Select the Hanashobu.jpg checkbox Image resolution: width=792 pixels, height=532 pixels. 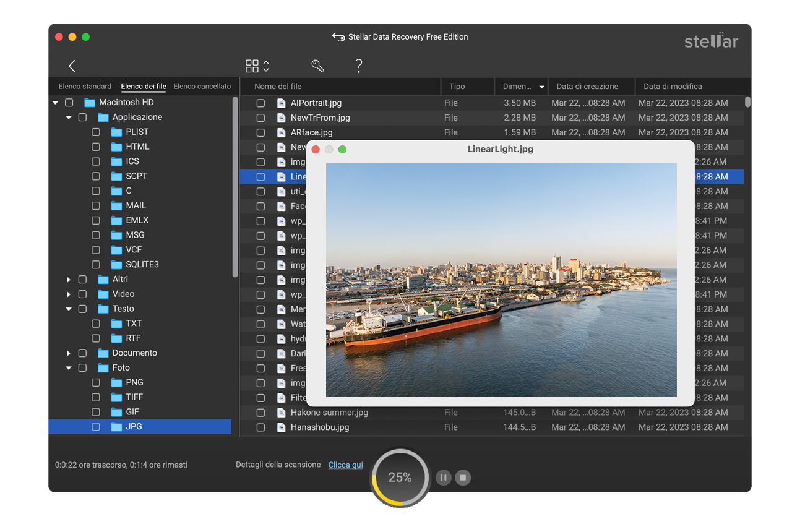[x=260, y=427]
